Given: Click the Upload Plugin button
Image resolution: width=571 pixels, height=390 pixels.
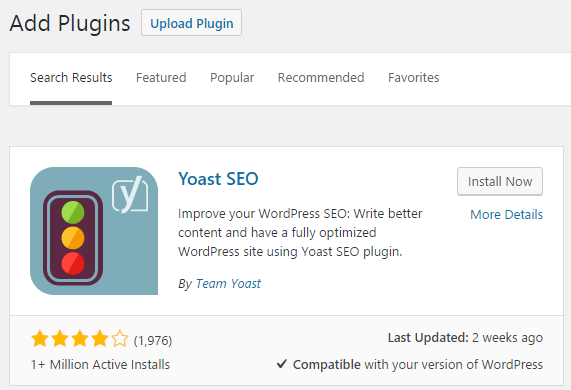Looking at the screenshot, I should 192,23.
